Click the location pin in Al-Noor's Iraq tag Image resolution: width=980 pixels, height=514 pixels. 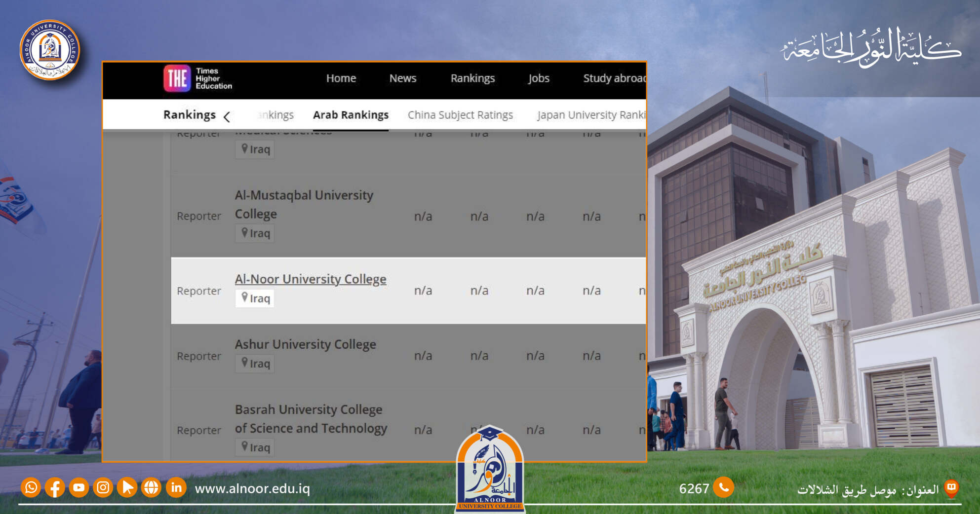244,297
